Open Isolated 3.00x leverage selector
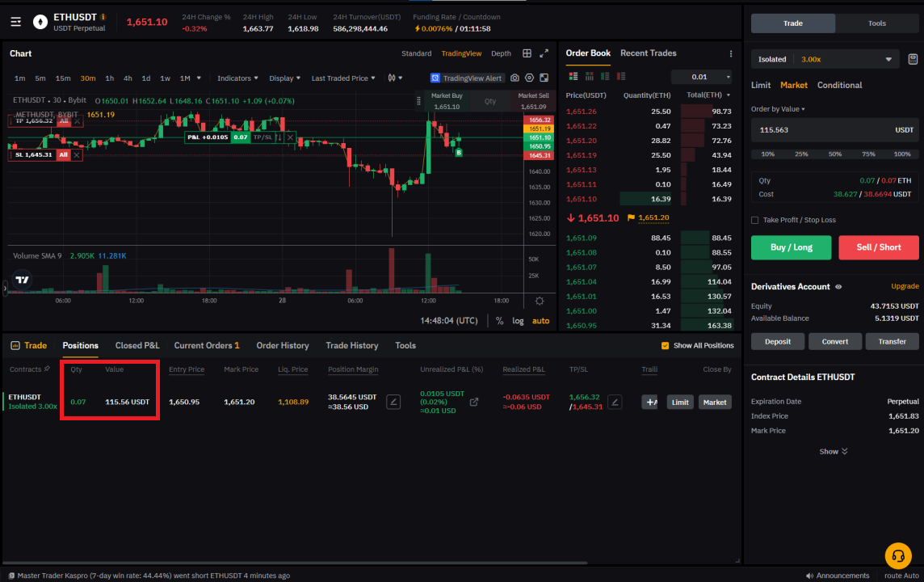This screenshot has height=582, width=924. [825, 60]
